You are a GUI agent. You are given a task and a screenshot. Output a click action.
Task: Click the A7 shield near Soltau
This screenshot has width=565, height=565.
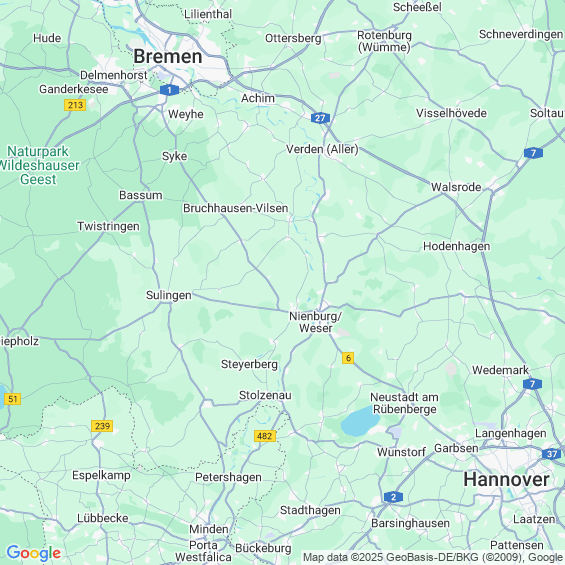(x=533, y=153)
